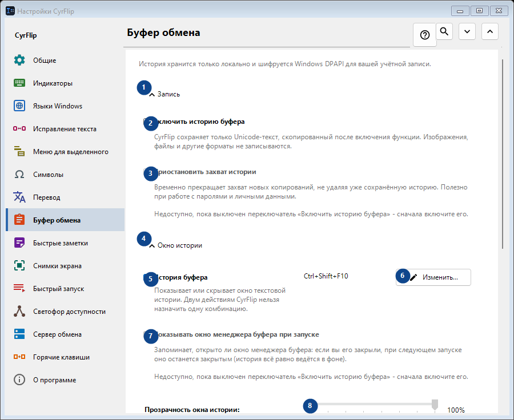The width and height of the screenshot is (514, 420).
Task: Open Индикаторы keyboard icon in sidebar
Action: [19, 83]
